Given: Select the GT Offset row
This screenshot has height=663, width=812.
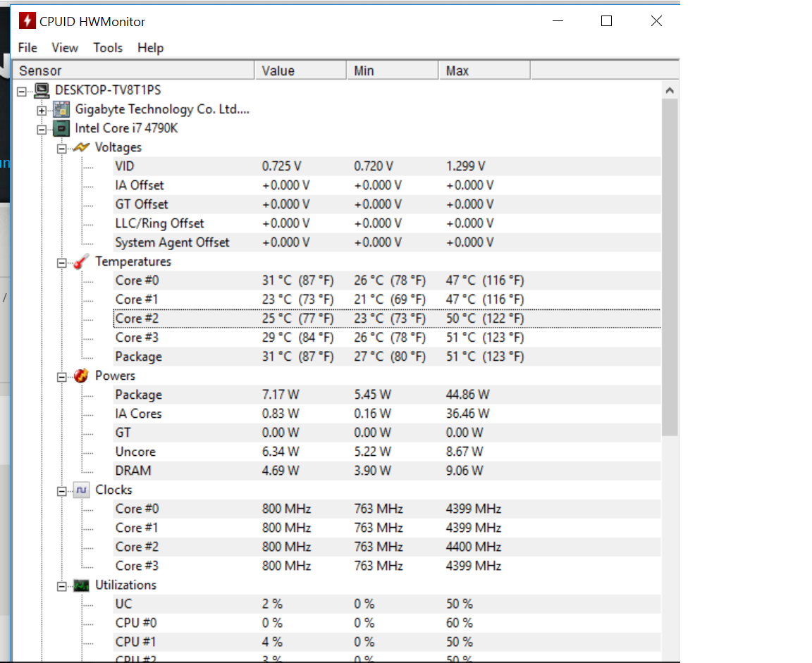Looking at the screenshot, I should tap(387, 204).
